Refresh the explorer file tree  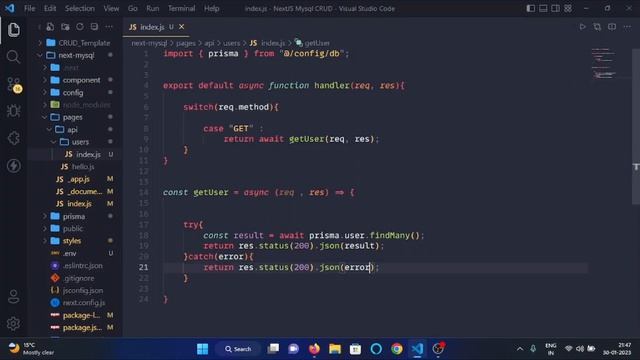80,27
